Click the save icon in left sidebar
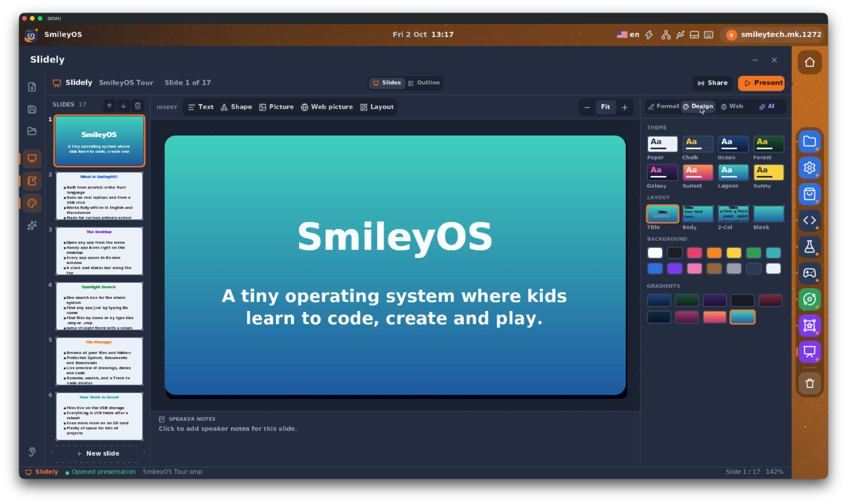The width and height of the screenshot is (847, 504). pyautogui.click(x=32, y=109)
